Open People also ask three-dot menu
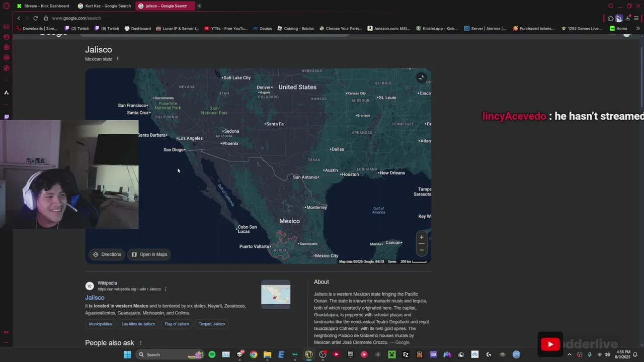This screenshot has height=362, width=644. point(140,343)
